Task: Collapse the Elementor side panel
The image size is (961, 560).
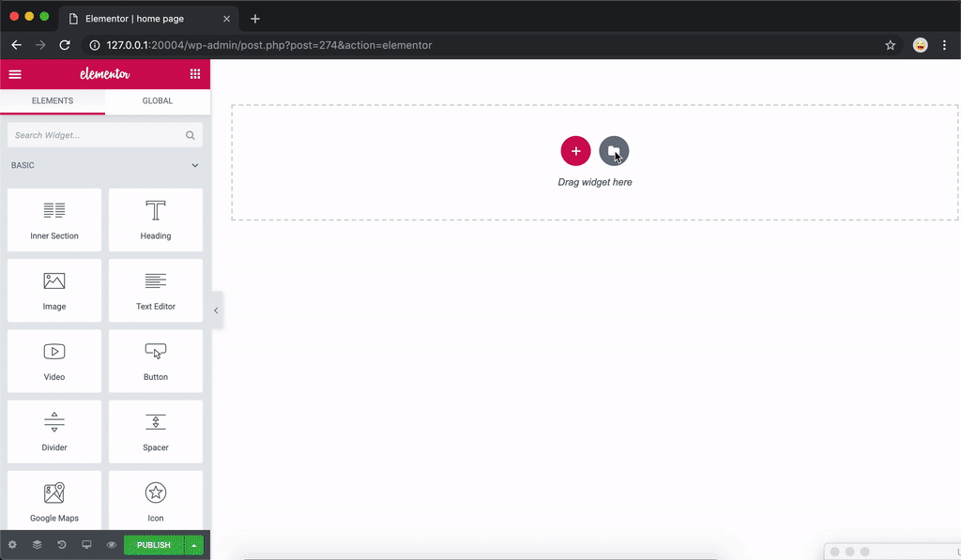Action: [217, 310]
